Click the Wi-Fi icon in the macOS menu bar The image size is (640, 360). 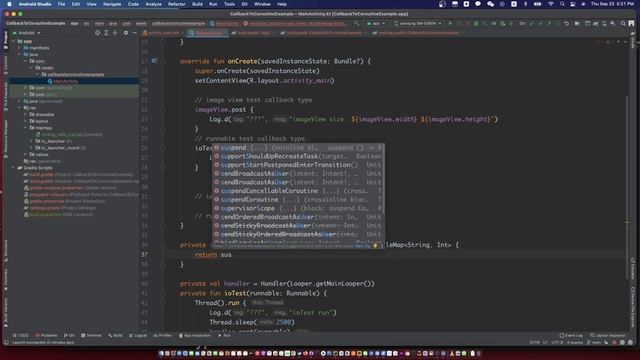(x=551, y=4)
